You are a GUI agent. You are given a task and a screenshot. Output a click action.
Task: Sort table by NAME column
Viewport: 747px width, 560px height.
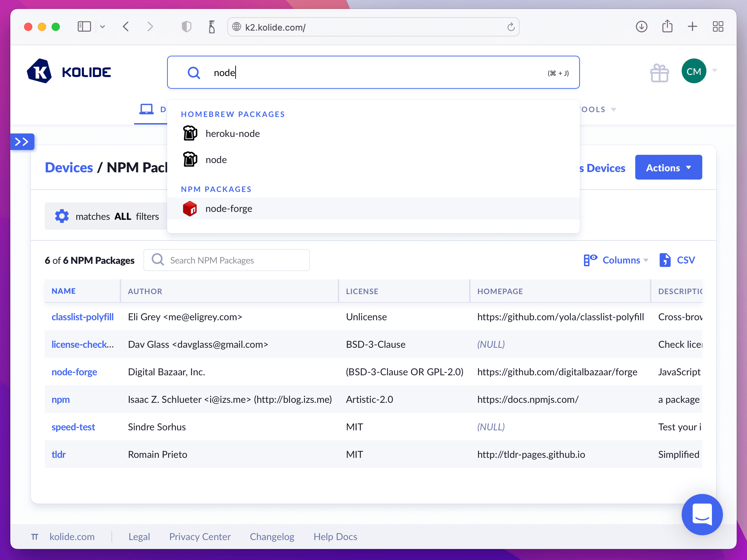coord(64,291)
